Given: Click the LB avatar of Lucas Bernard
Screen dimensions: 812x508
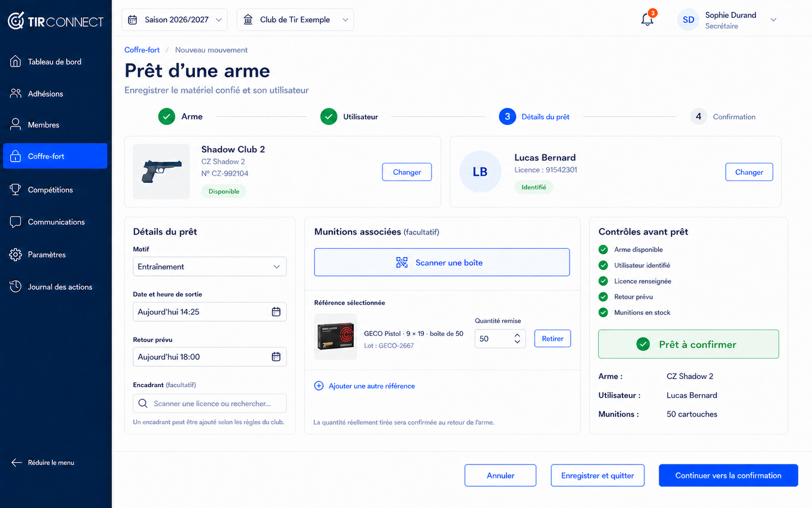Looking at the screenshot, I should tap(480, 172).
